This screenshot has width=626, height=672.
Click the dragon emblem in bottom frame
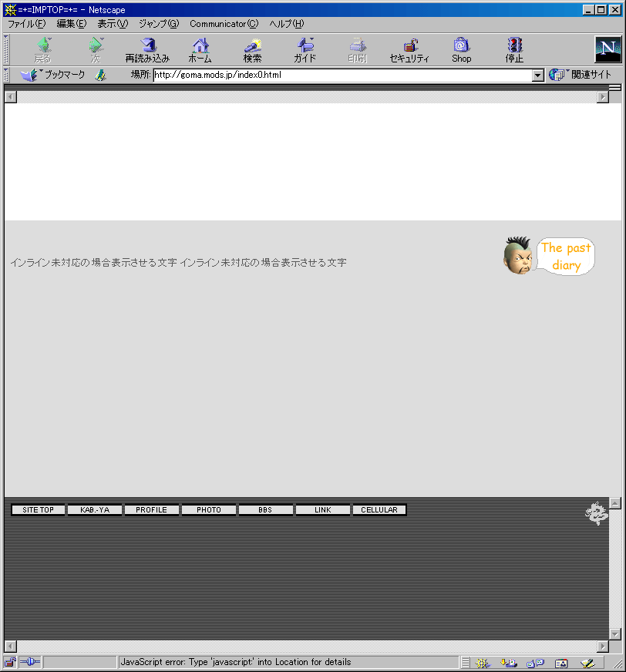(x=597, y=513)
